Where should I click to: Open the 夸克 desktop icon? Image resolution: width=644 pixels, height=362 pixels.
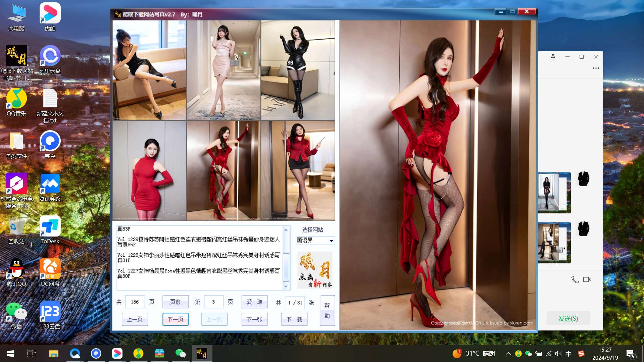click(x=50, y=145)
